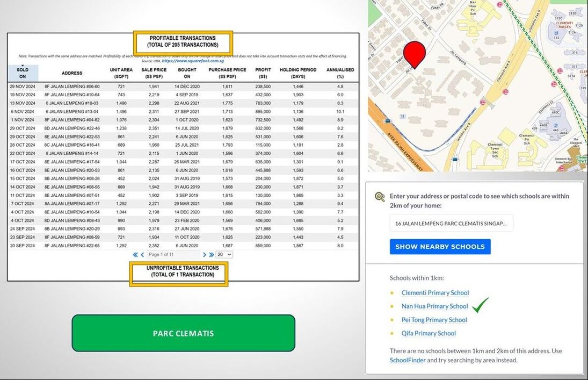Go to next page of transactions
Image resolution: width=588 pixels, height=380 pixels.
pos(205,255)
